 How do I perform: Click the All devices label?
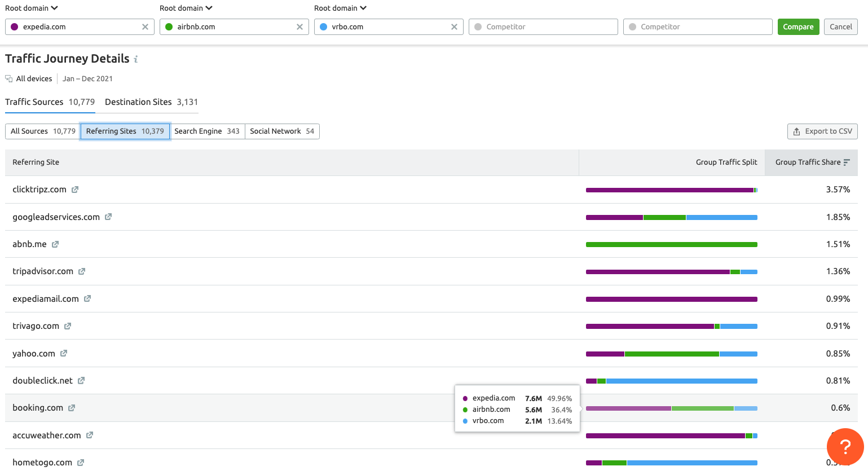click(34, 79)
